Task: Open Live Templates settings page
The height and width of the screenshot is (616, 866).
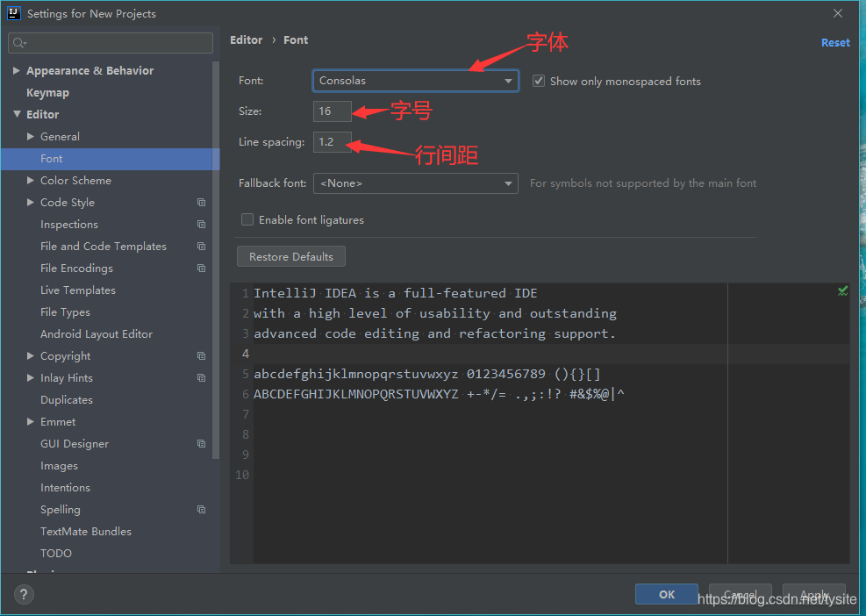Action: (x=78, y=290)
